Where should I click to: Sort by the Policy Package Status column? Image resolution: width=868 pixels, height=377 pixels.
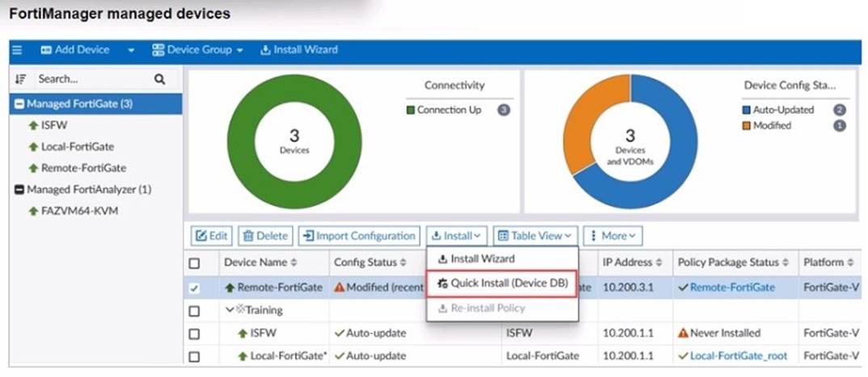tap(735, 262)
